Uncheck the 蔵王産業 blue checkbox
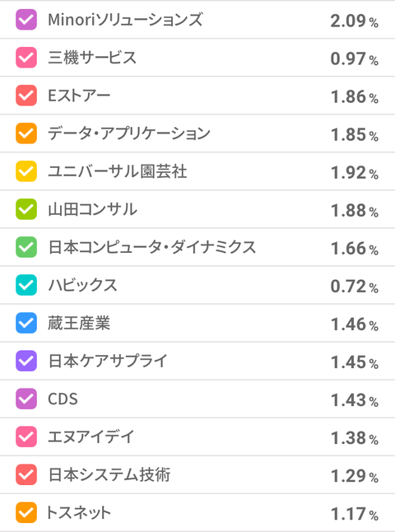The height and width of the screenshot is (532, 395). (x=26, y=323)
